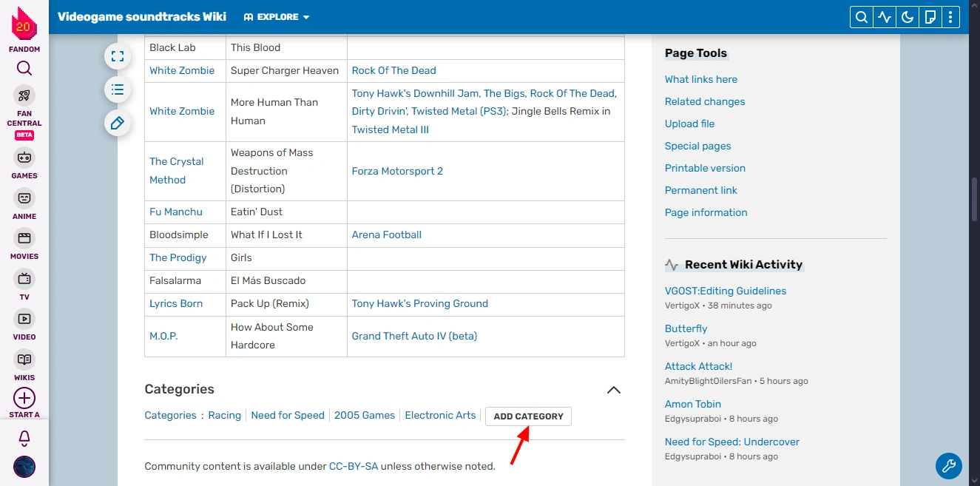
Task: Open Arena Football link
Action: click(x=387, y=234)
